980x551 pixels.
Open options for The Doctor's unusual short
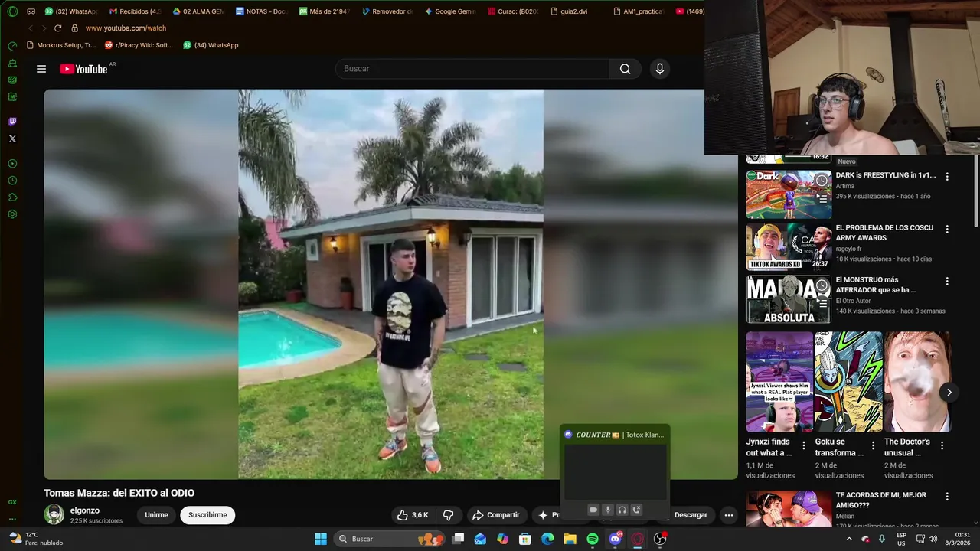pyautogui.click(x=942, y=445)
